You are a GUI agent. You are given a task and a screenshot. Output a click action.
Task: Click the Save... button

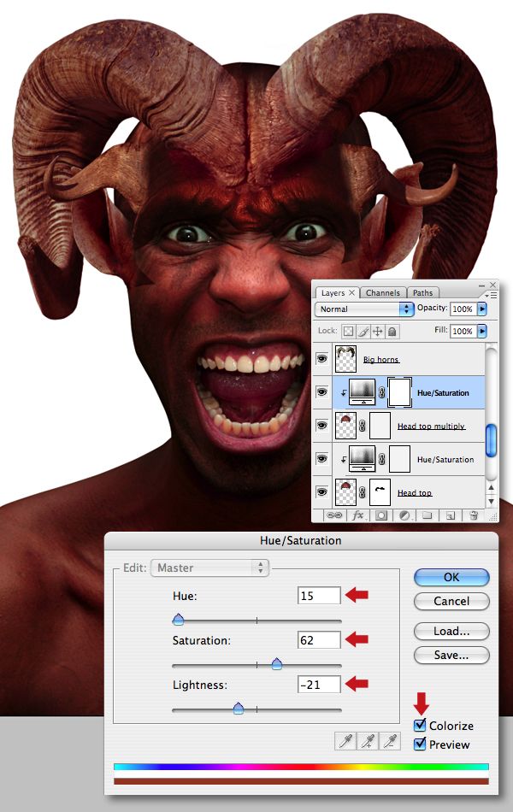[451, 655]
